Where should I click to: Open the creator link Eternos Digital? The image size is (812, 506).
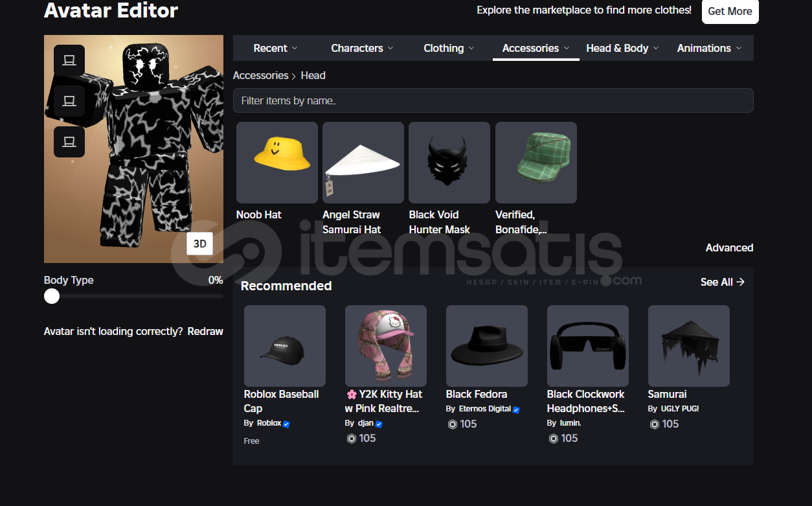pyautogui.click(x=484, y=409)
